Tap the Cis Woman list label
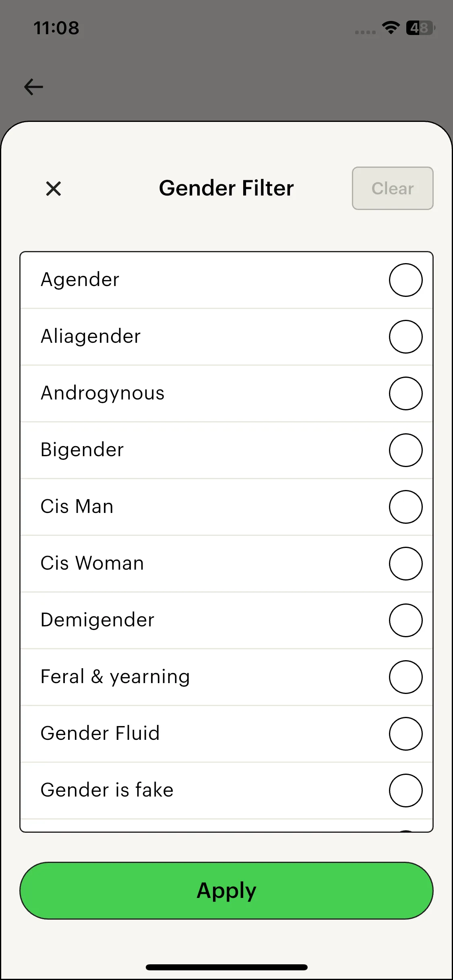453x980 pixels. (x=92, y=563)
